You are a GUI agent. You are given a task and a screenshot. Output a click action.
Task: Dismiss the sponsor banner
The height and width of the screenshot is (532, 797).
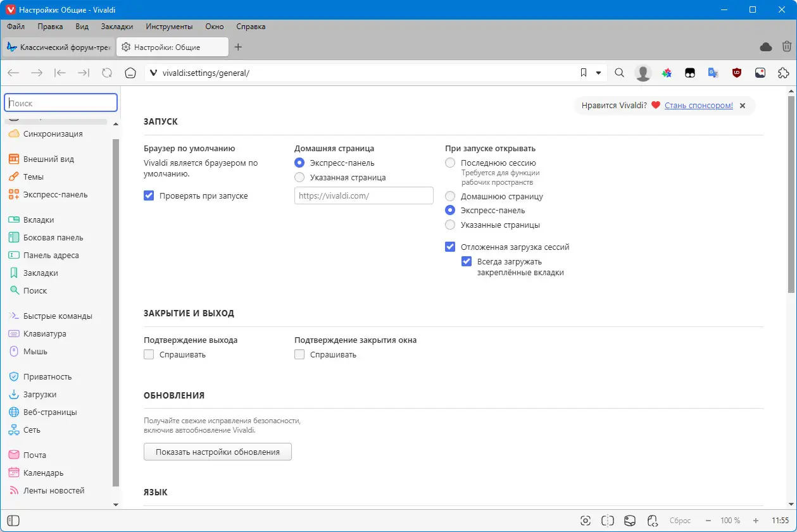(x=743, y=106)
